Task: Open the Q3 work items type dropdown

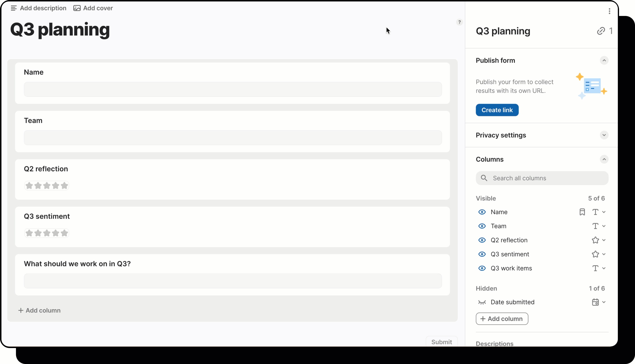Action: point(604,268)
